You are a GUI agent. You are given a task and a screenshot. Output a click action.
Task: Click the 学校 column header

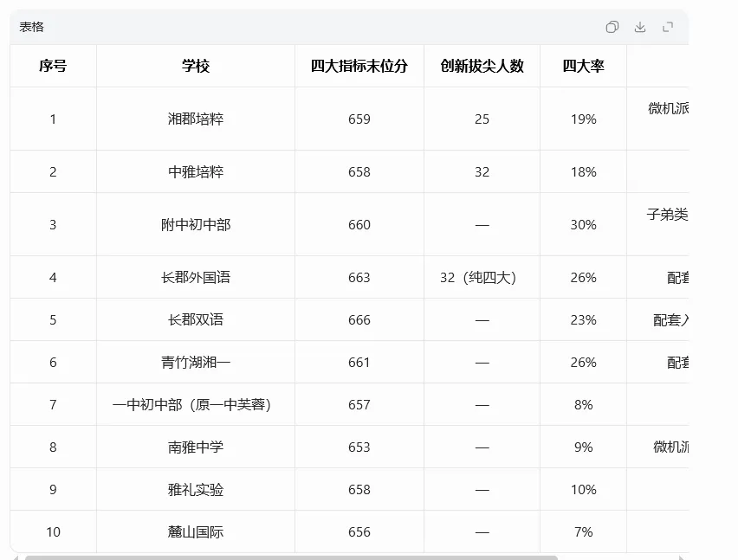[196, 66]
